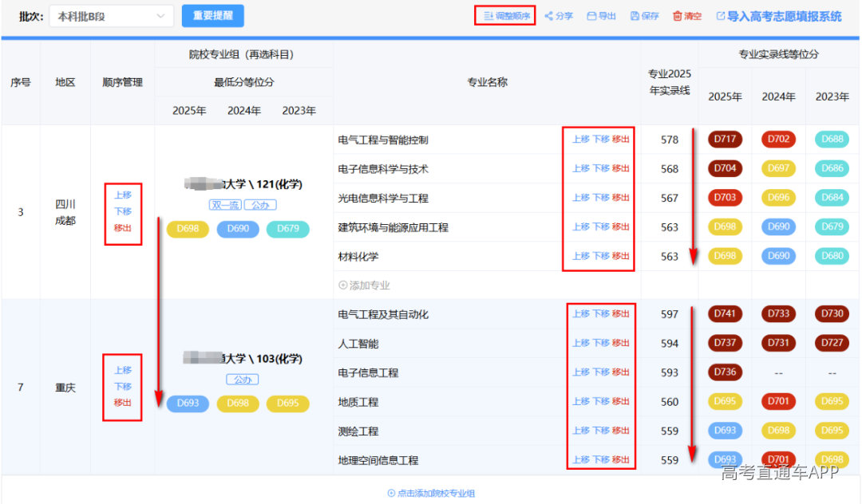The image size is (862, 504).
Task: Click the 保存 save icon button
Action: pos(644,16)
